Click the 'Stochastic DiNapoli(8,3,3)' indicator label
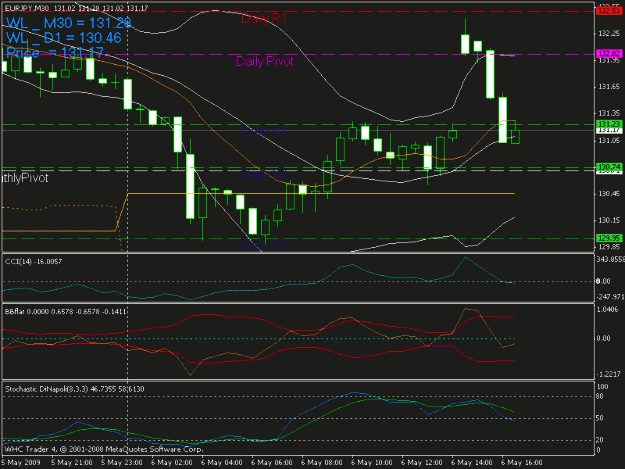The image size is (625, 469). tap(75, 389)
